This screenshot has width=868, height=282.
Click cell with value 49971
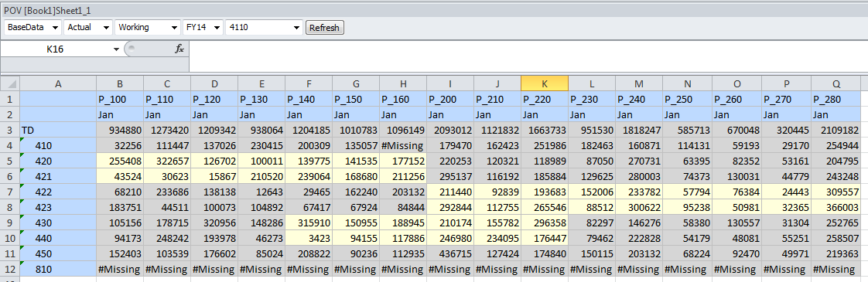pos(786,253)
